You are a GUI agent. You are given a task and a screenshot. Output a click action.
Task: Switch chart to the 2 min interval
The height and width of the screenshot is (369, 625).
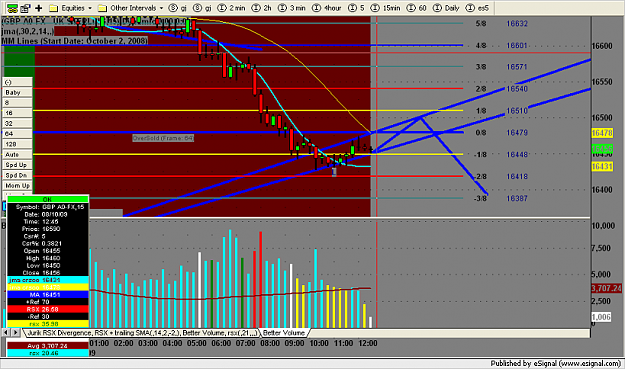click(232, 8)
